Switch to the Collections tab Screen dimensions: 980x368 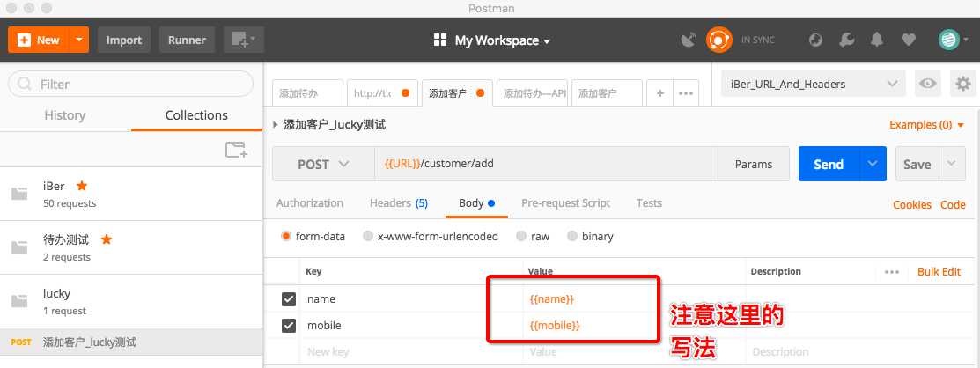(196, 115)
